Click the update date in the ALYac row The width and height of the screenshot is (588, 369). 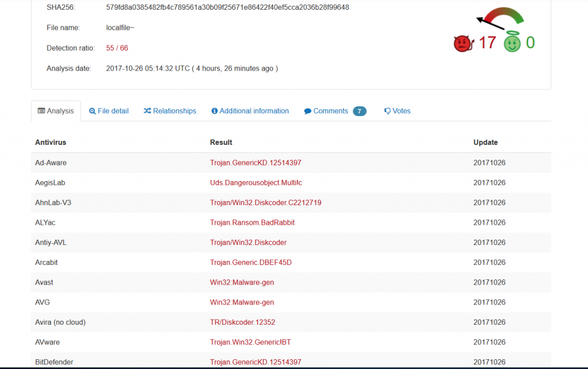489,222
